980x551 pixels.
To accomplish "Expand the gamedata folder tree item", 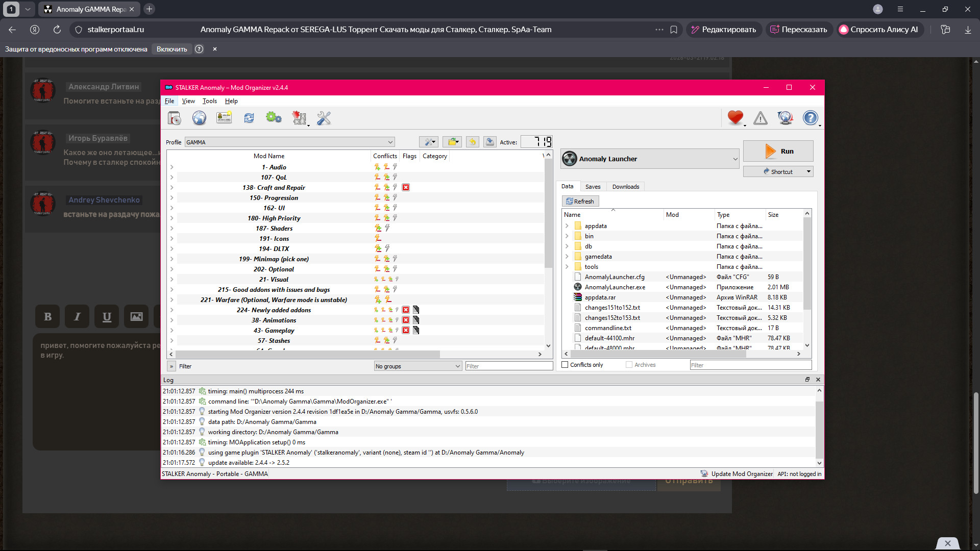I will 567,257.
